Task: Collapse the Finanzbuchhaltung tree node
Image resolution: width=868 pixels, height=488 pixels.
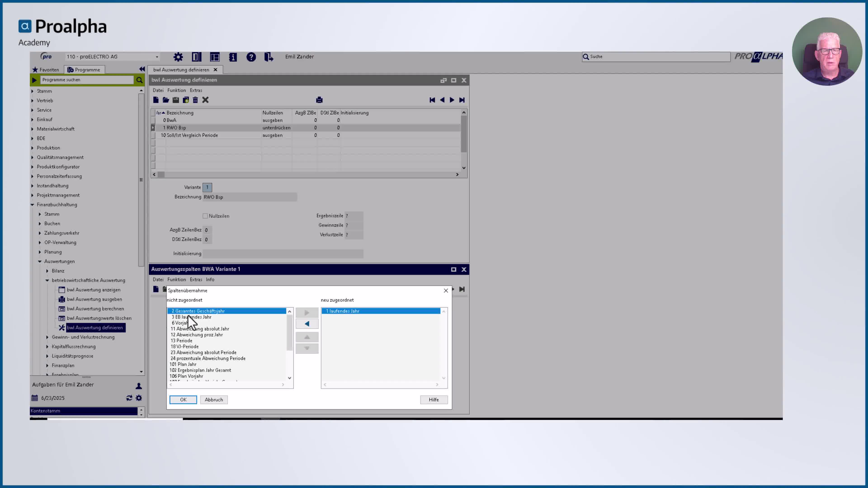Action: tap(32, 204)
